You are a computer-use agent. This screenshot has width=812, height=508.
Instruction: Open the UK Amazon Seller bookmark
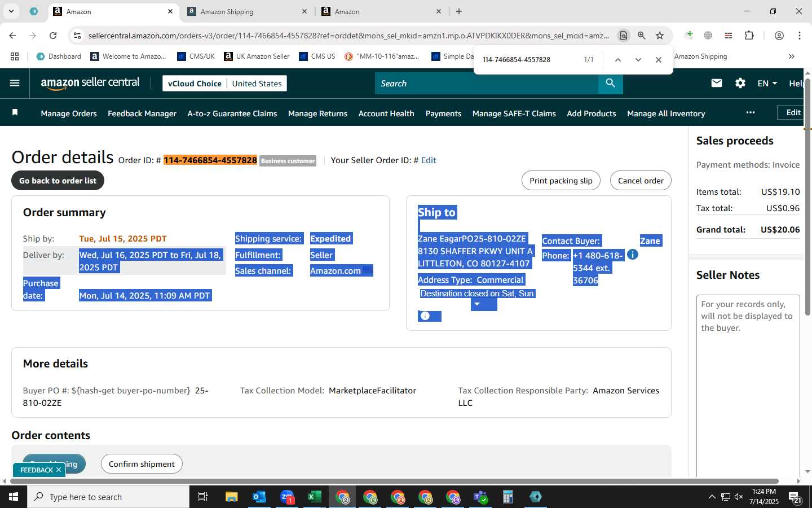click(x=257, y=56)
